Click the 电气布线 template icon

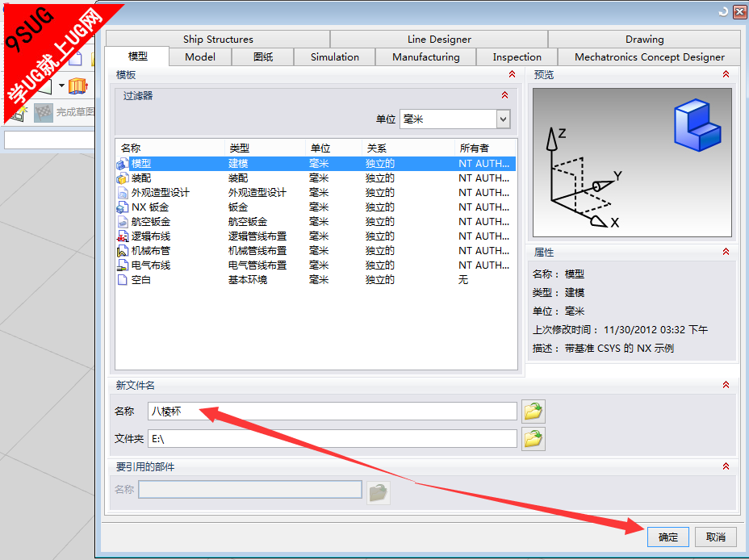tap(123, 266)
